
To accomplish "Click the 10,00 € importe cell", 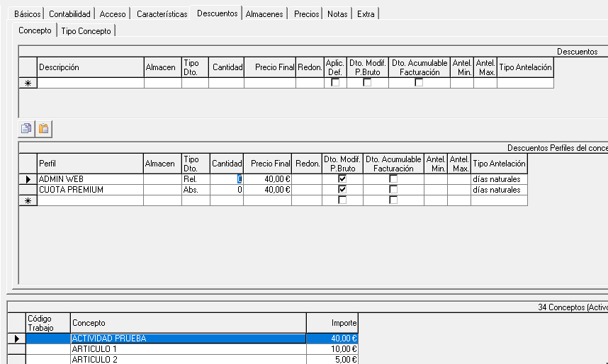I will 332,349.
